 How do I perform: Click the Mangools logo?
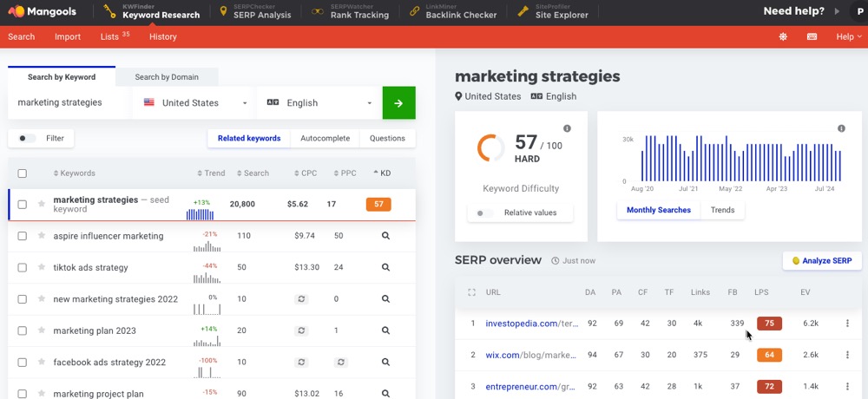tap(42, 11)
